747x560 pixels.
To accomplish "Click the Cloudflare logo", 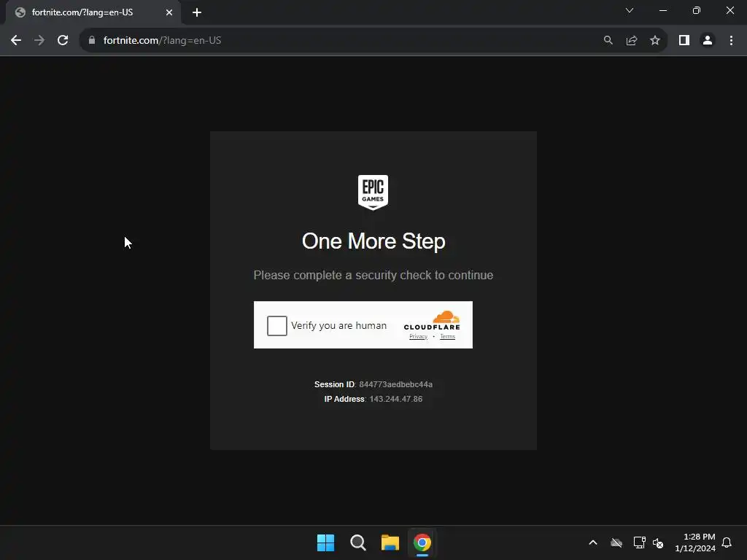I will click(x=432, y=321).
